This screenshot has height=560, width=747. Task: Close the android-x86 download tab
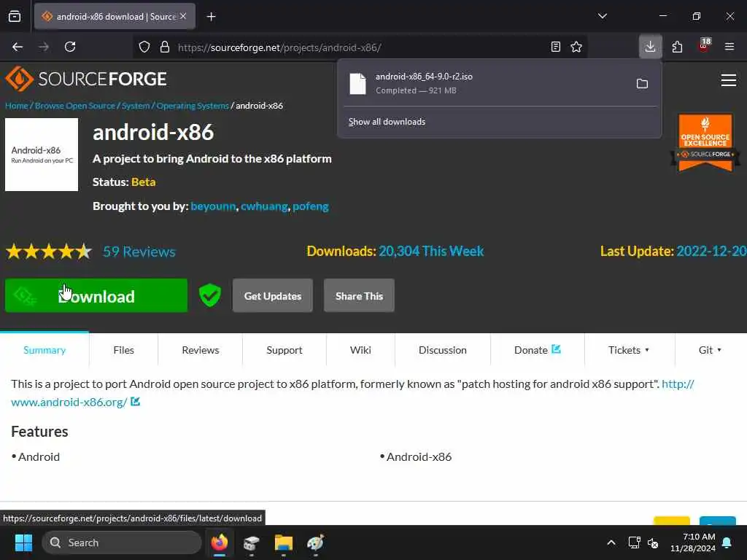(x=183, y=16)
